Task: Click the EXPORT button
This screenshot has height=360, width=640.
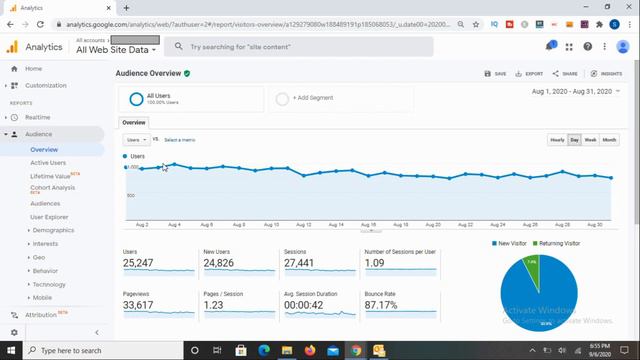Action: point(529,74)
